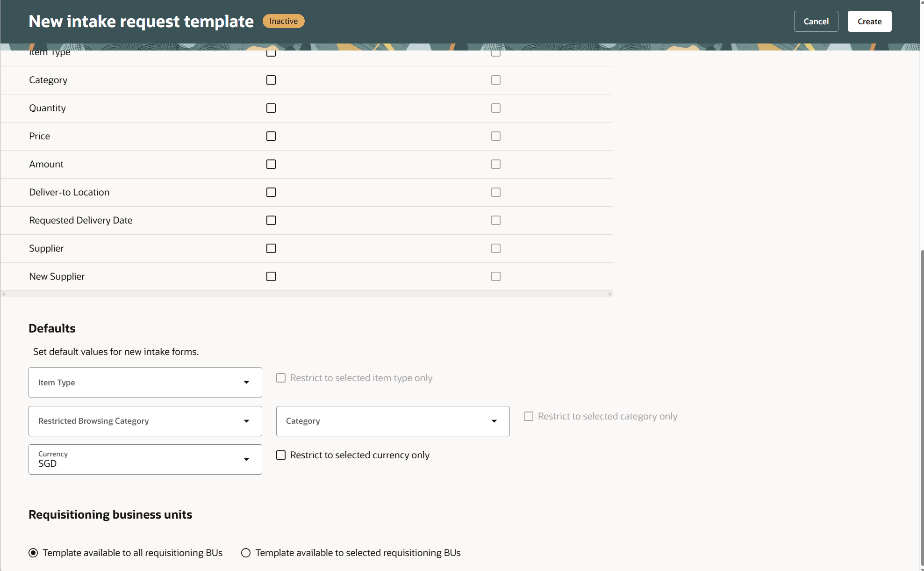The height and width of the screenshot is (571, 924).
Task: Tick the first checkbox in the Amount row
Action: click(271, 164)
